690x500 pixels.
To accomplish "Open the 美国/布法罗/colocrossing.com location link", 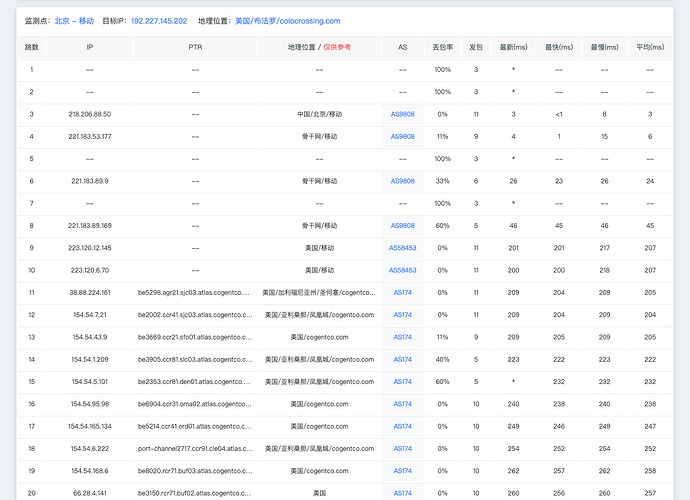I will click(x=287, y=21).
